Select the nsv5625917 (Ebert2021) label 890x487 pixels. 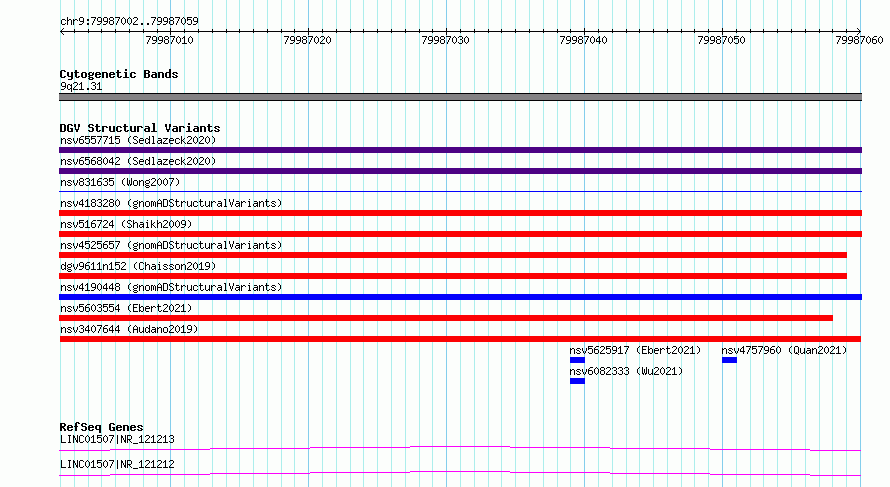click(x=635, y=350)
